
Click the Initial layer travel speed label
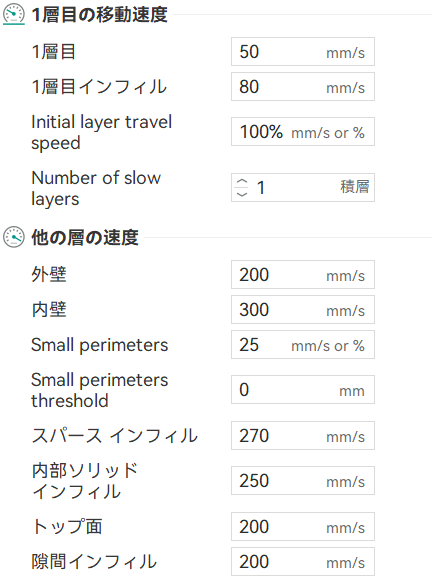pos(102,132)
